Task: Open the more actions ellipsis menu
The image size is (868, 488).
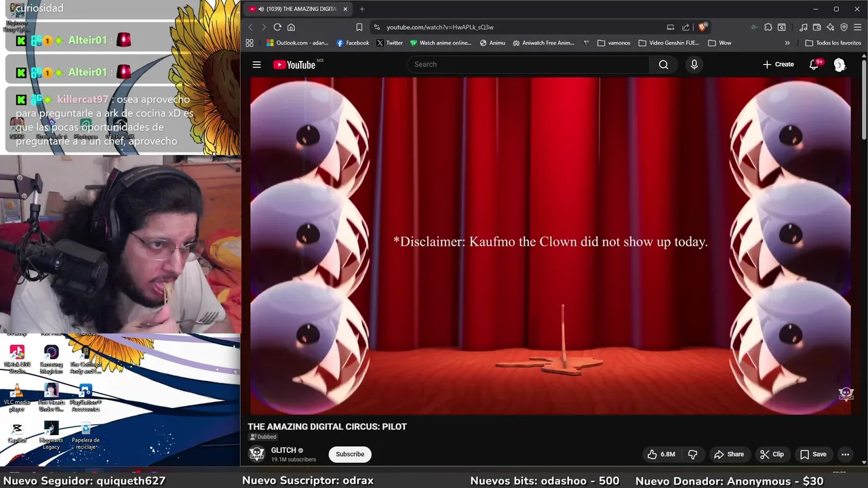Action: click(x=845, y=454)
